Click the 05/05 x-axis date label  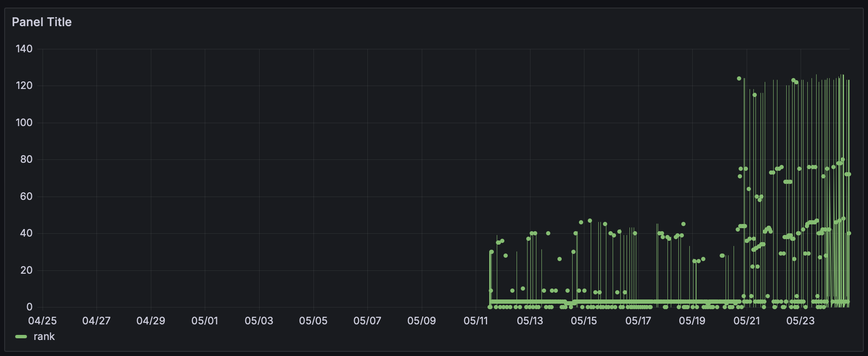coord(313,321)
